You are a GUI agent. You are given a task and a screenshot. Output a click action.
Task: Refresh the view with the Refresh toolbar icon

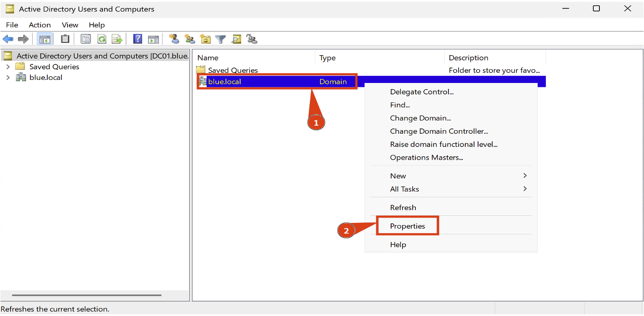click(x=102, y=39)
